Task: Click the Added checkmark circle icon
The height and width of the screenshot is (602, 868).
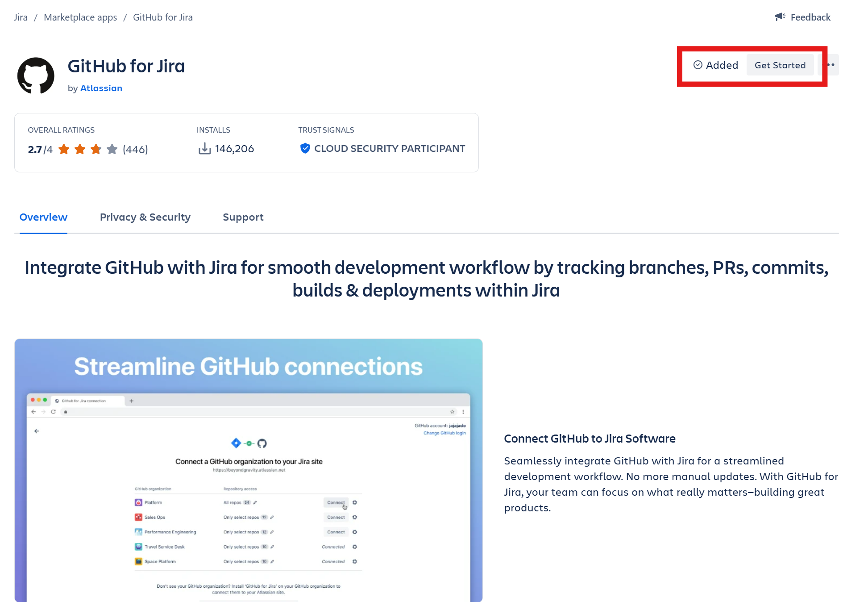Action: click(x=698, y=65)
